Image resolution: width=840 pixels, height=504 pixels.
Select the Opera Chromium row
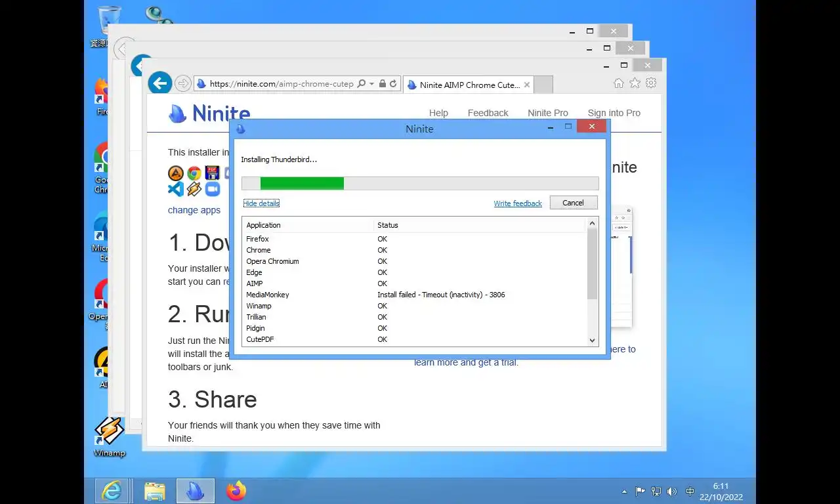[x=415, y=261]
